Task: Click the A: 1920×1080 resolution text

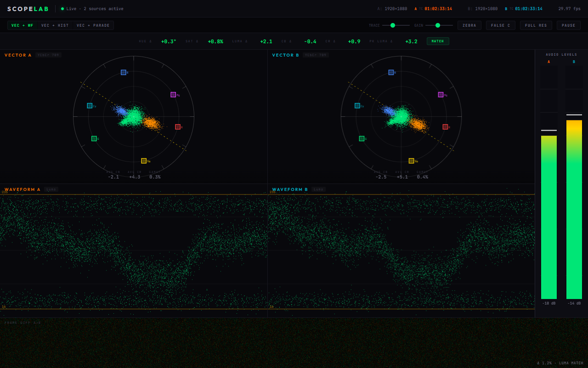Action: [x=392, y=9]
